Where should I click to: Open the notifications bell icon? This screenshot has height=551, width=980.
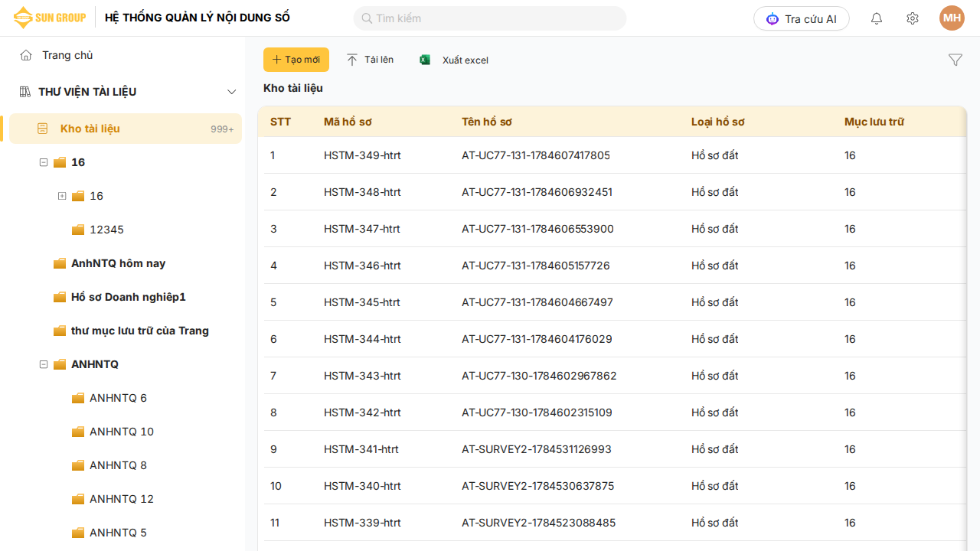click(x=877, y=18)
